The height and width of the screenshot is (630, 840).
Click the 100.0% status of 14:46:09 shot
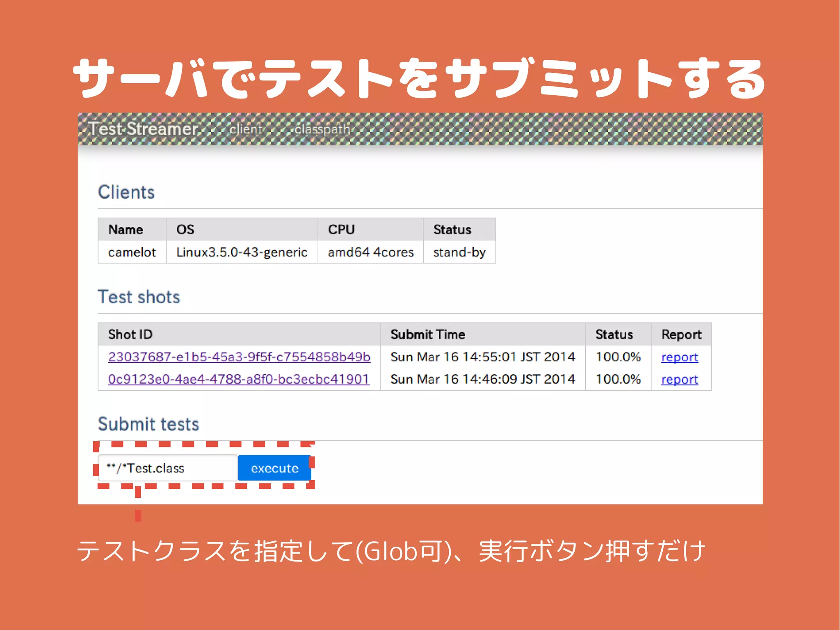tap(618, 379)
